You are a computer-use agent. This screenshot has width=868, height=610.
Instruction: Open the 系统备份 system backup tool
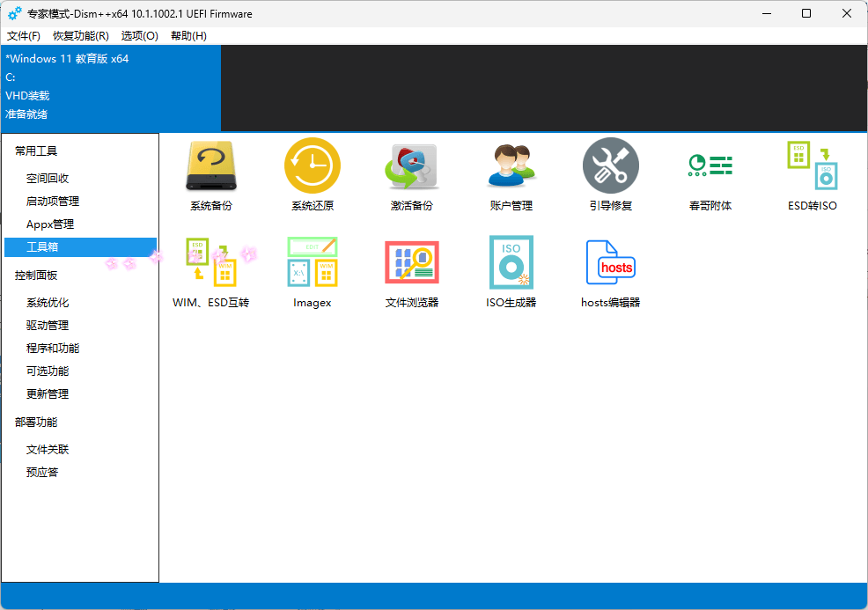point(211,174)
